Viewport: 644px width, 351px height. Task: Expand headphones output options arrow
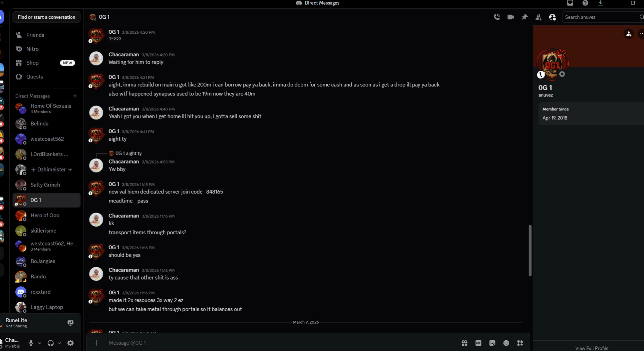[x=59, y=343]
